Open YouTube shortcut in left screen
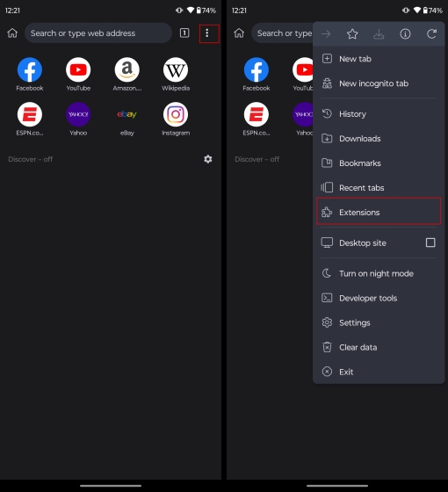The image size is (448, 492). pos(78,75)
